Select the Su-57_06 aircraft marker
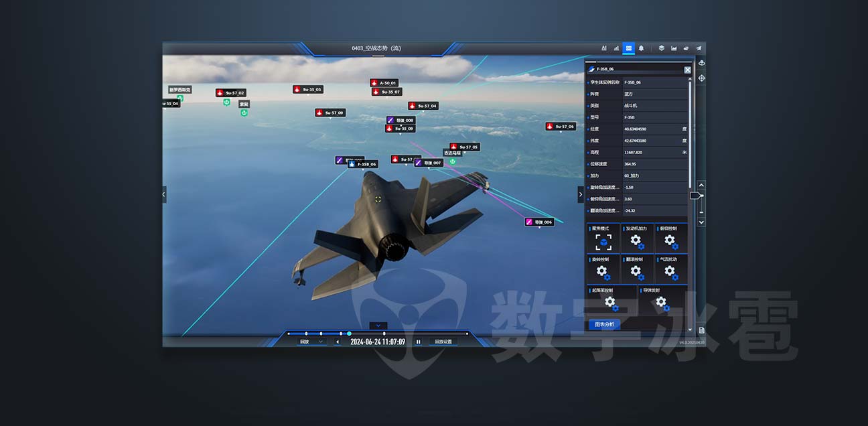The height and width of the screenshot is (426, 868). coord(561,126)
